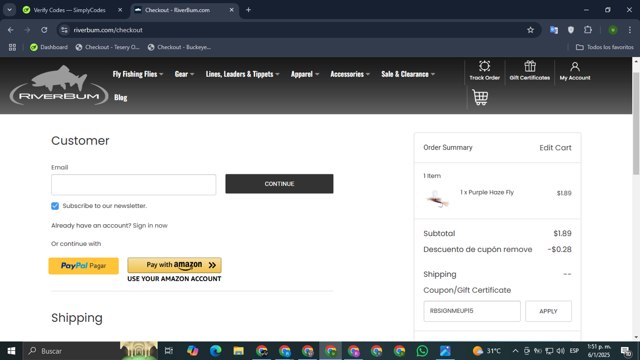
Task: Click the translate page icon
Action: coord(554,30)
